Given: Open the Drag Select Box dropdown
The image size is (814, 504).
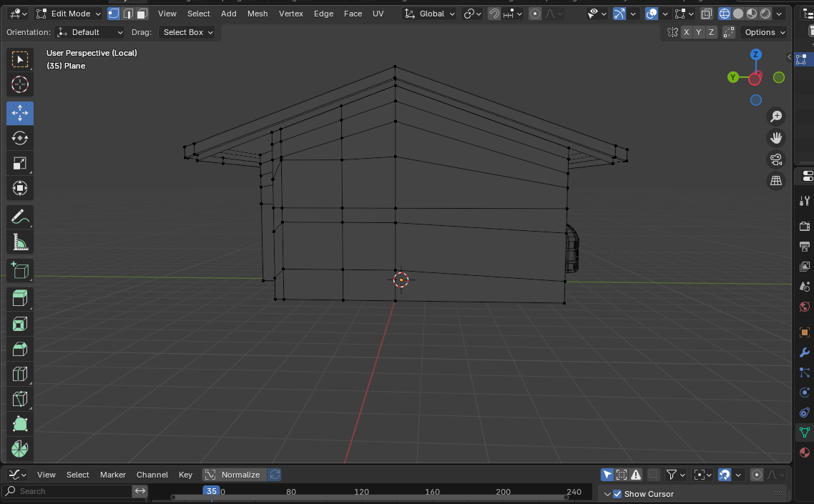Looking at the screenshot, I should coord(187,32).
